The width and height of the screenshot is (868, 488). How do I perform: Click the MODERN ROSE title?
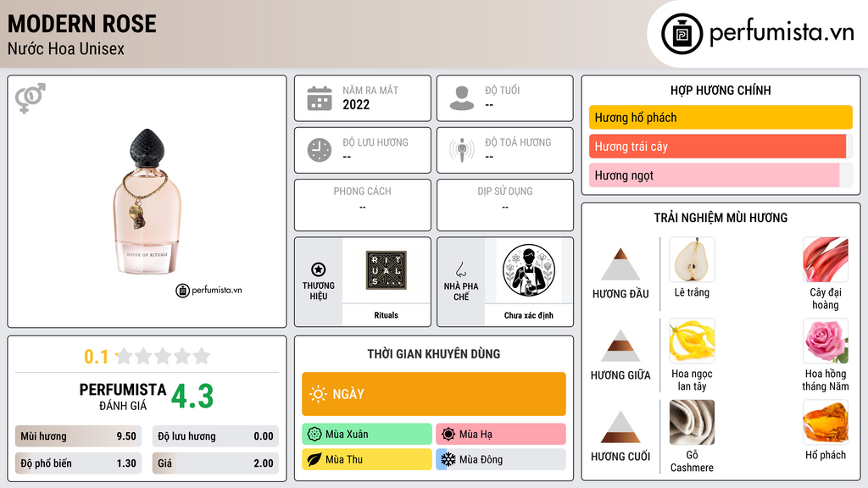(x=82, y=25)
